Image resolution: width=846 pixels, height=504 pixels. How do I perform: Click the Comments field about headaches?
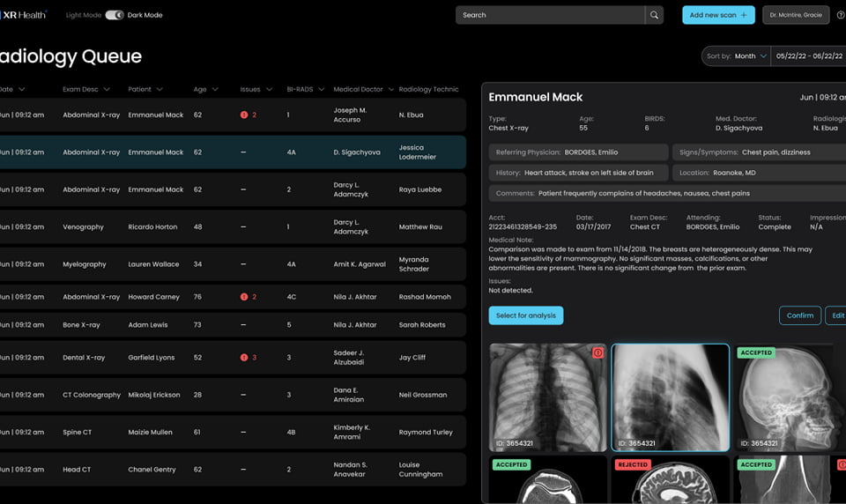[x=667, y=193]
